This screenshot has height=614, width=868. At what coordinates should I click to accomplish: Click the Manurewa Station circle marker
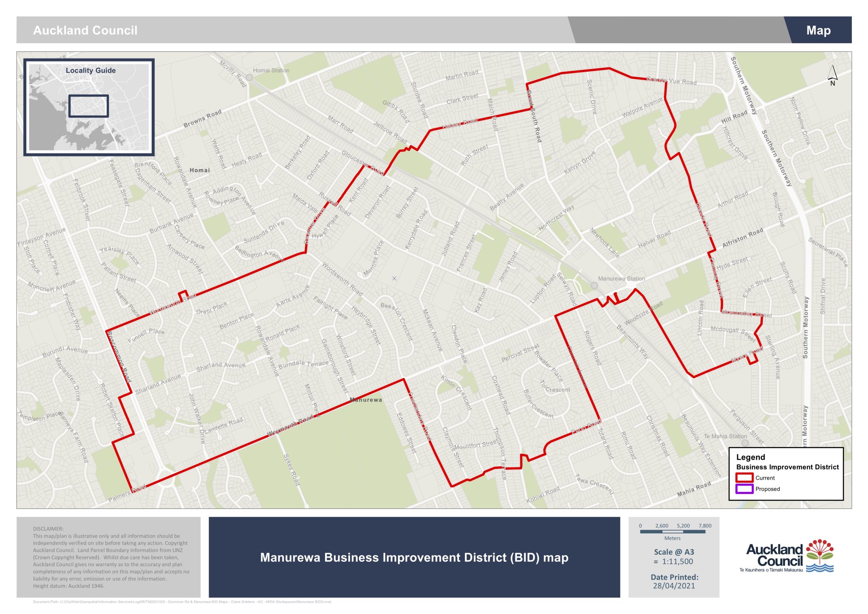point(594,285)
